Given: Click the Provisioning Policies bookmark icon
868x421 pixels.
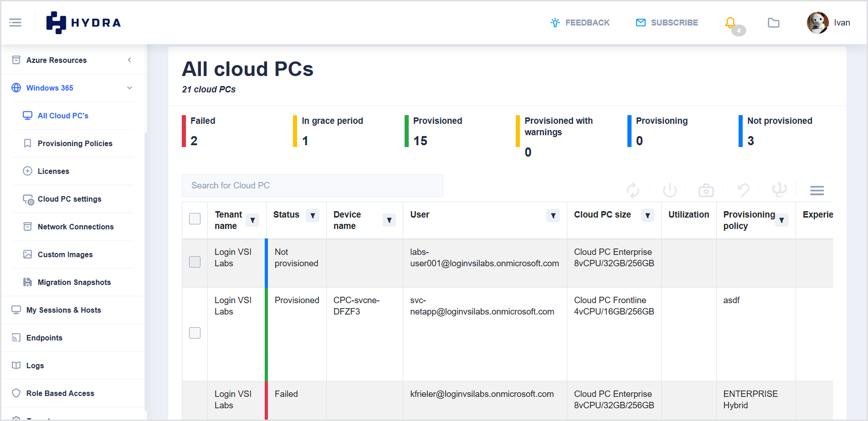Looking at the screenshot, I should [x=28, y=143].
